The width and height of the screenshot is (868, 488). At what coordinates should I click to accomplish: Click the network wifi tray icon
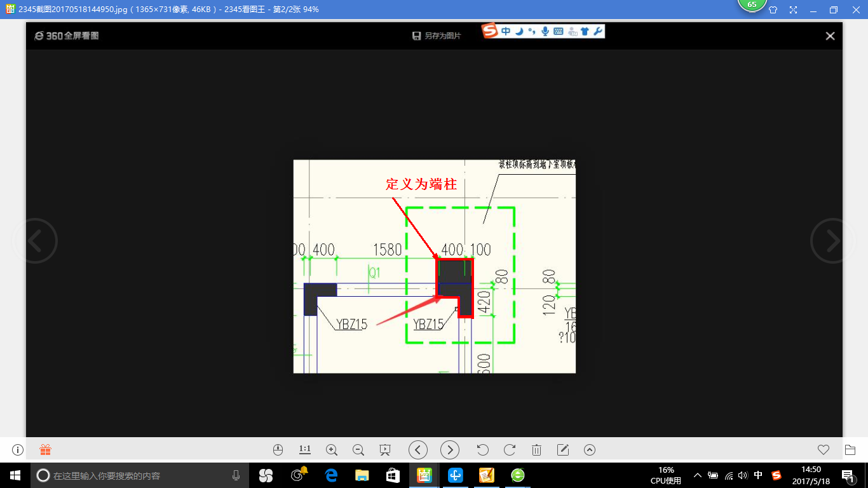[x=729, y=475]
